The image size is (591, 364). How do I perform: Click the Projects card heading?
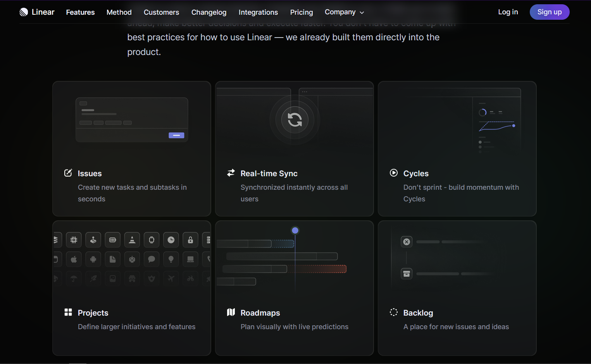click(x=93, y=313)
